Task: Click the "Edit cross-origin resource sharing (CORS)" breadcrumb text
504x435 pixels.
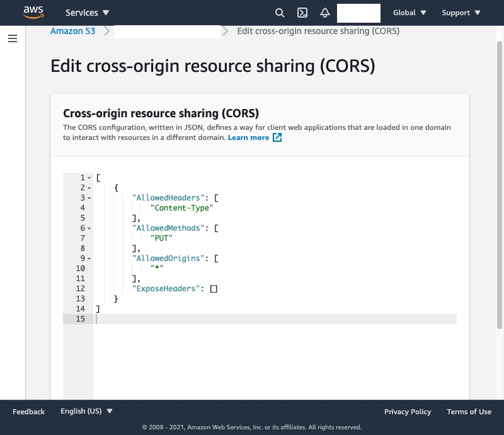Action: [x=318, y=32]
